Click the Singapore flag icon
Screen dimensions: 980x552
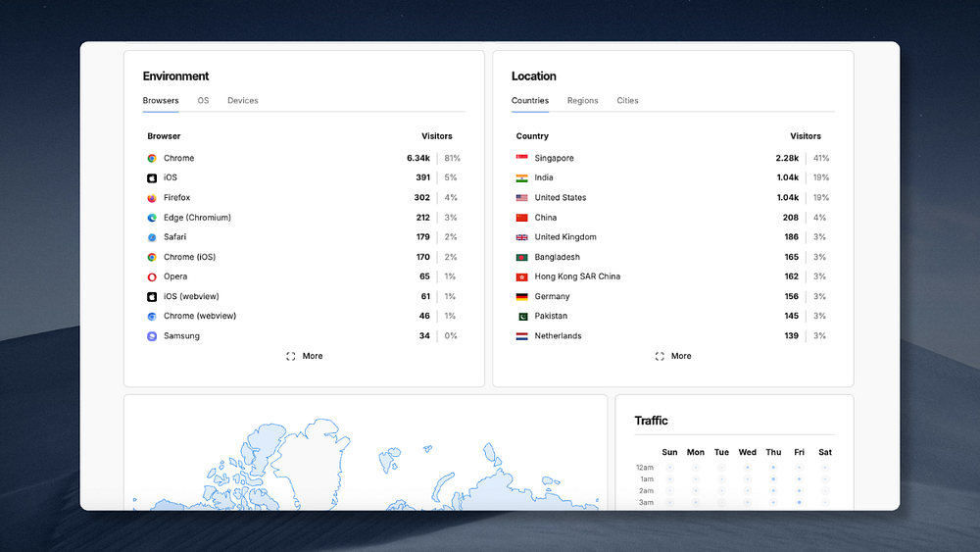[522, 158]
